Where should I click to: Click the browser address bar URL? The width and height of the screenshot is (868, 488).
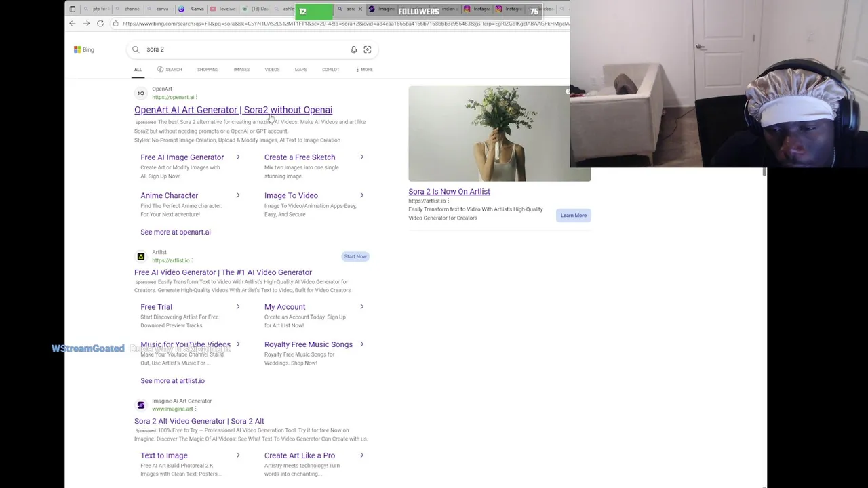(345, 24)
